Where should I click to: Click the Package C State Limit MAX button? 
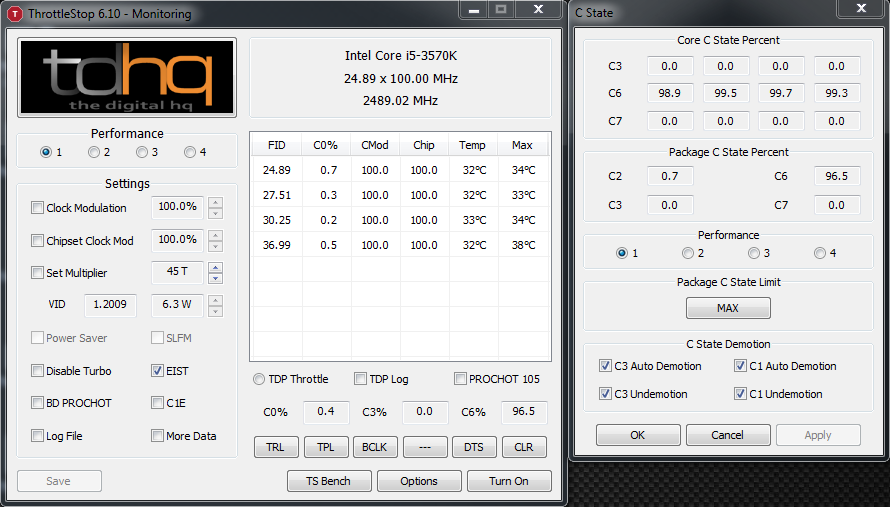[728, 308]
